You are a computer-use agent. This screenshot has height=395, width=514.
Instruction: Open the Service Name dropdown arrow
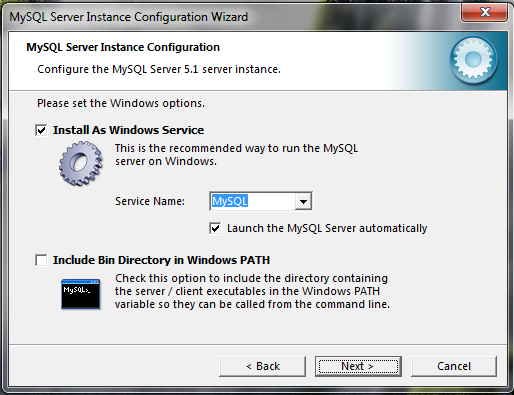(x=303, y=201)
